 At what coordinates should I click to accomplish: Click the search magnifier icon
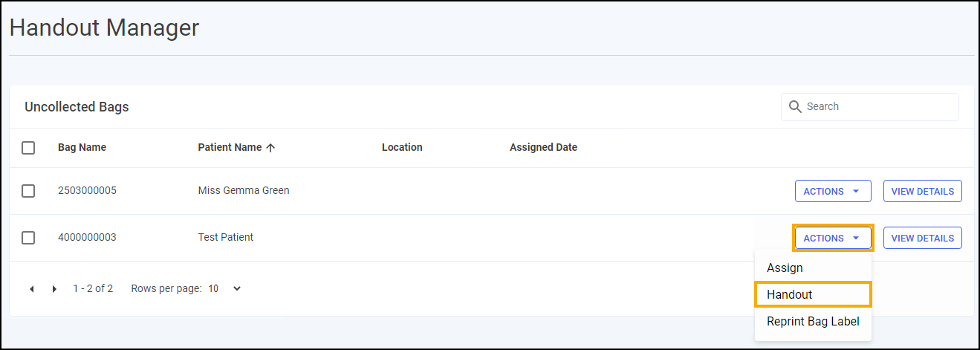tap(795, 107)
